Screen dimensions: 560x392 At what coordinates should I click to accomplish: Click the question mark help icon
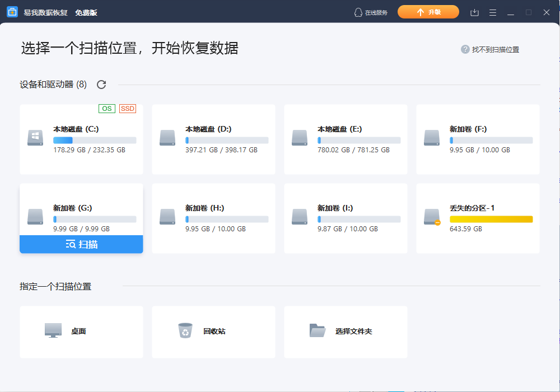[x=465, y=49]
